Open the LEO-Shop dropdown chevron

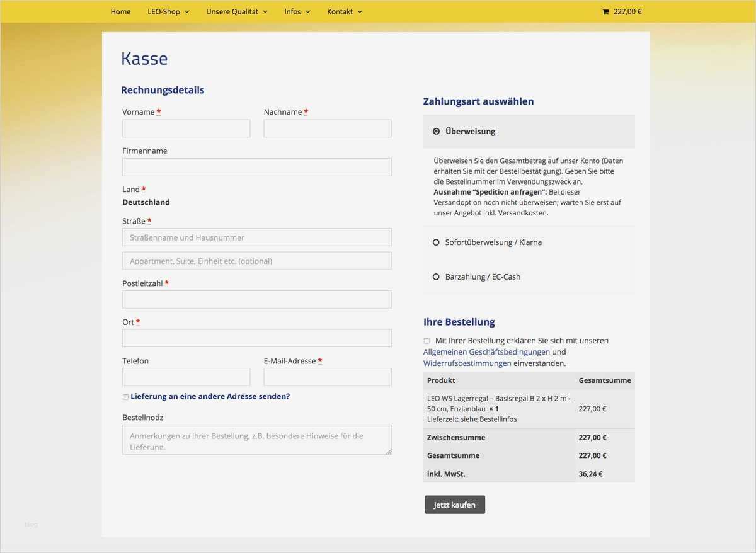[186, 11]
